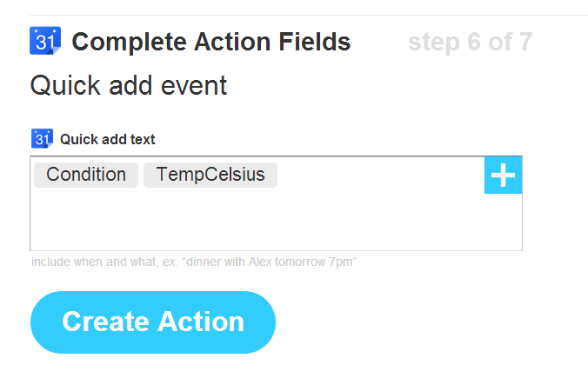Click the hint text about dinner with Alex
This screenshot has width=588, height=378.
194,262
